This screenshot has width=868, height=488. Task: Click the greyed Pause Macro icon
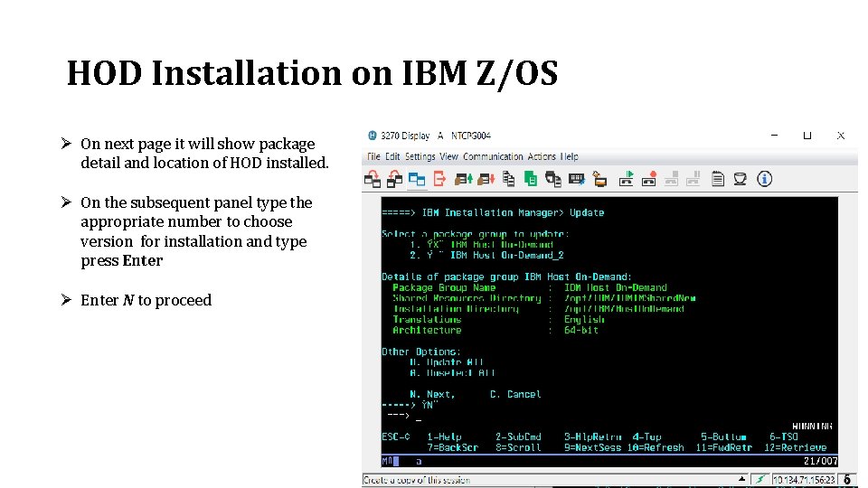click(x=693, y=179)
